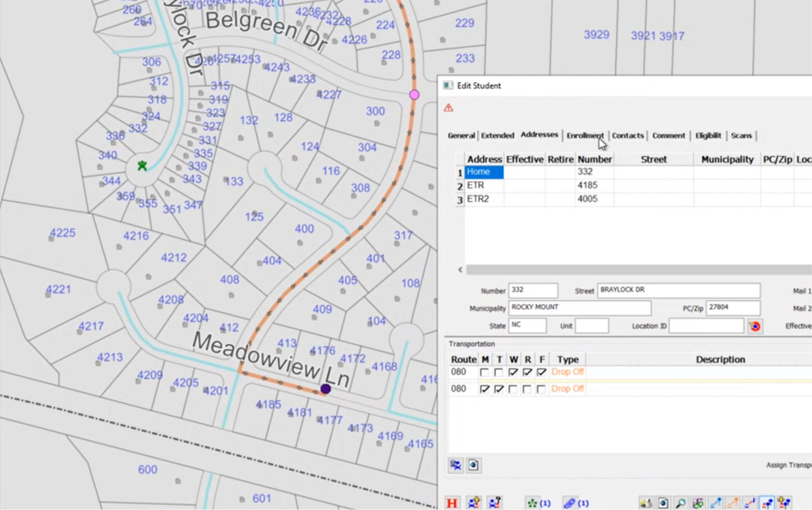Uncheck Friday box on first route 080 row
Screen dimensions: 812x510
click(x=541, y=372)
